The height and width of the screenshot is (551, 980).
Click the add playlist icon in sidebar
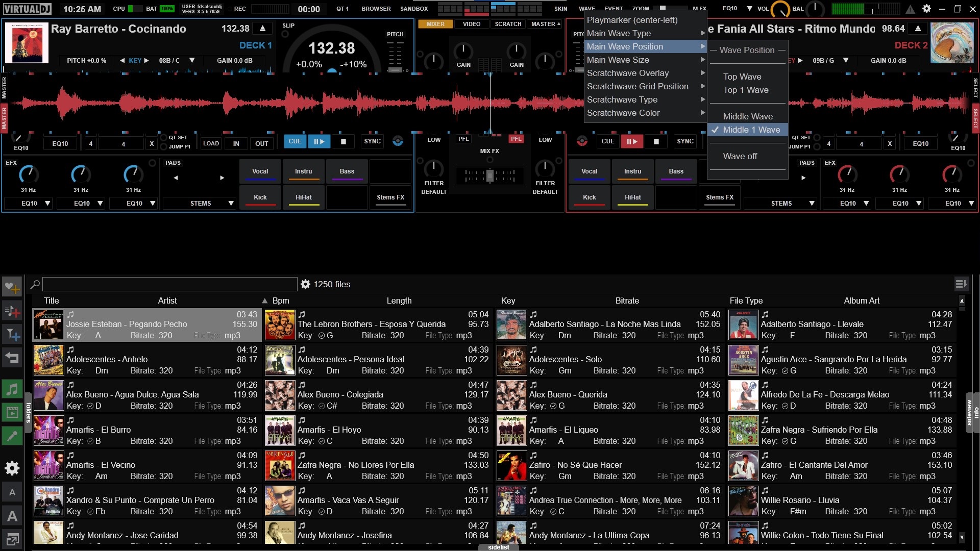pos(12,311)
